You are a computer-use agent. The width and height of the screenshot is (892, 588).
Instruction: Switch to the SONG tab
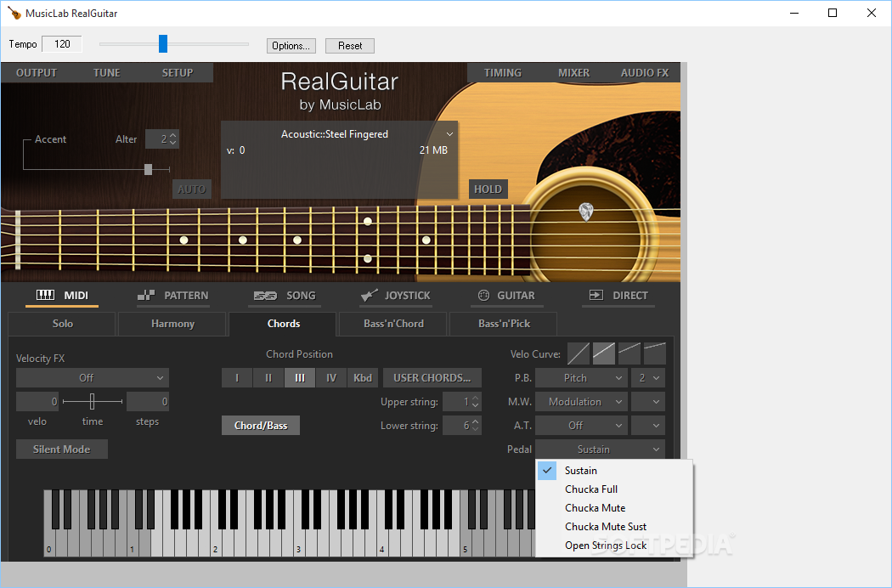click(x=285, y=296)
